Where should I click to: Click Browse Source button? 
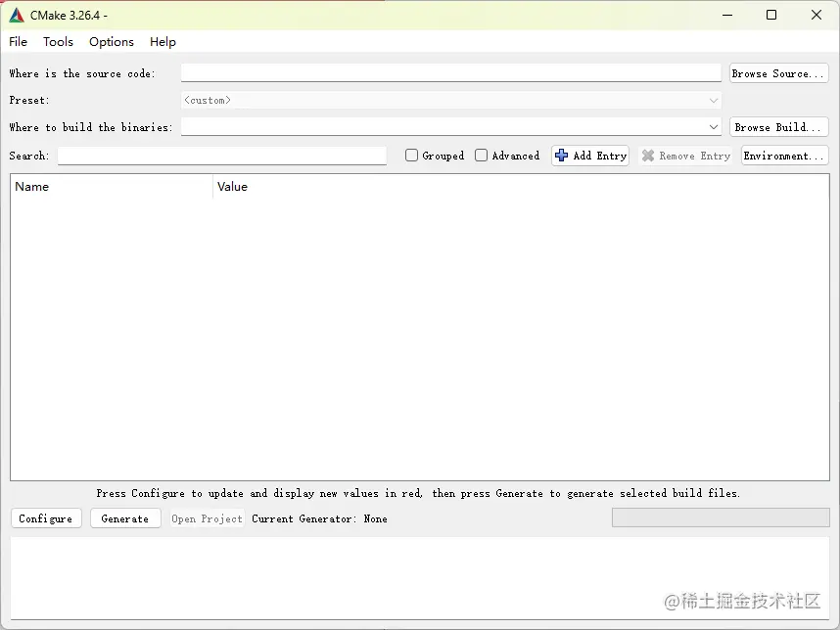coord(779,73)
